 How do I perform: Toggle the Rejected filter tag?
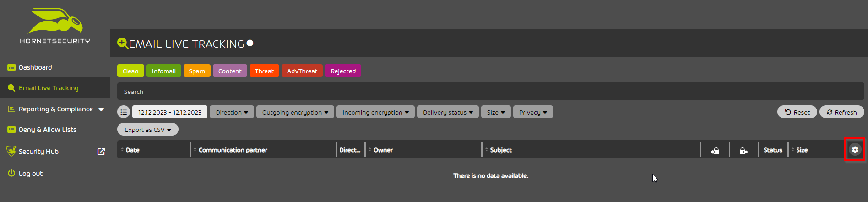click(343, 71)
